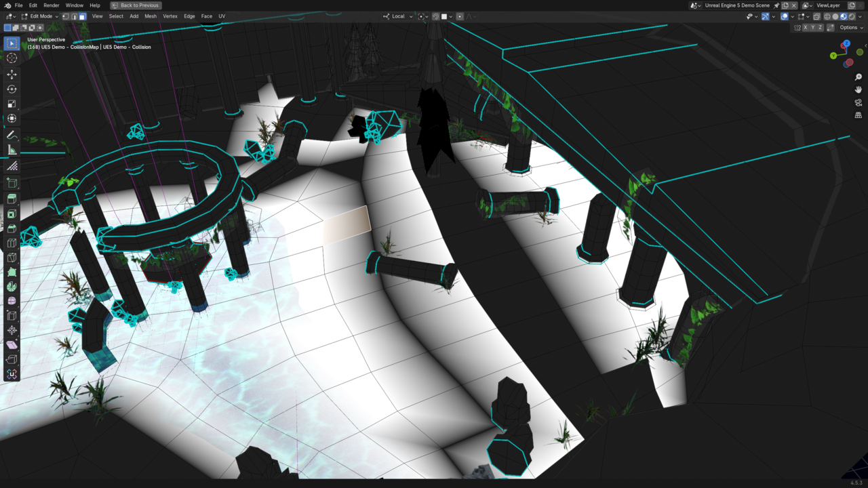Select the Shrink/Fatten tool

tap(12, 331)
